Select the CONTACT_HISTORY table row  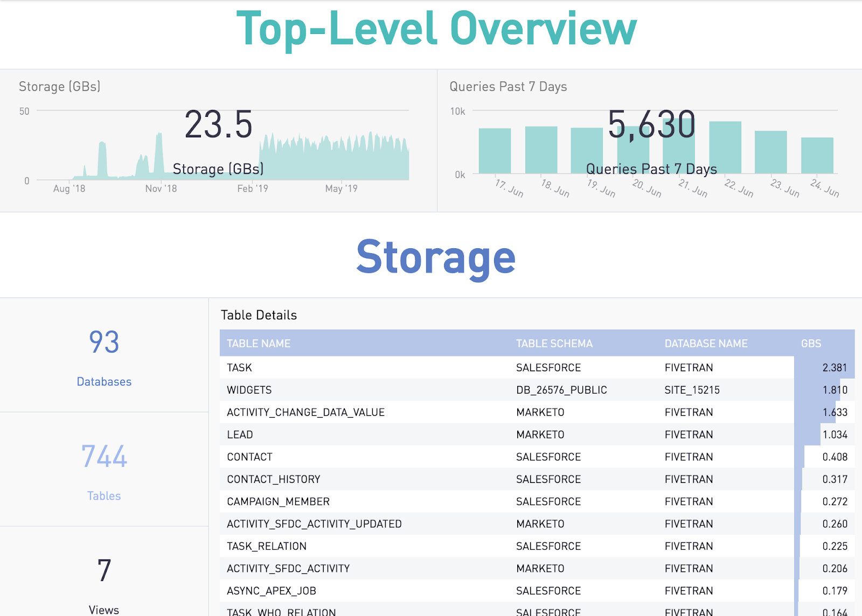(x=537, y=479)
